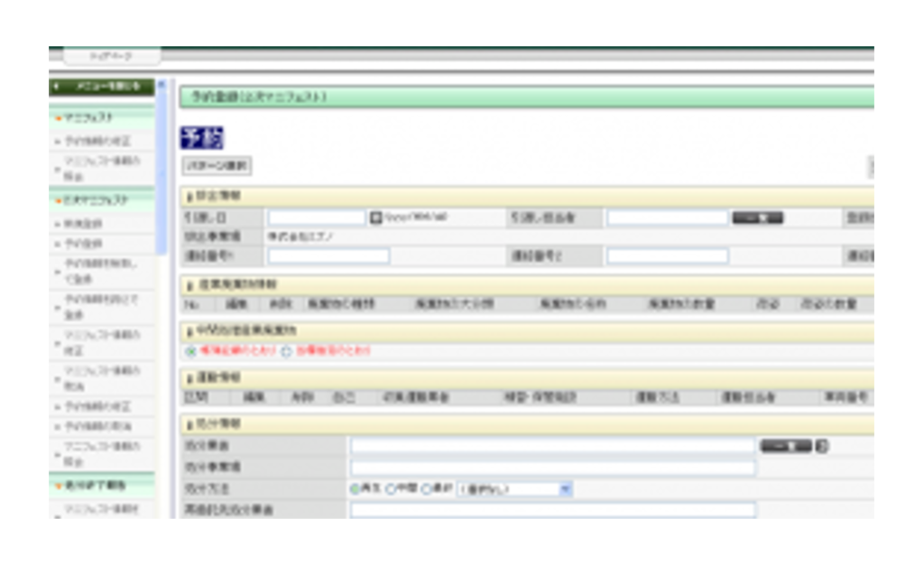Click the パターン選択 button
Screen dimensions: 924x565
point(217,167)
